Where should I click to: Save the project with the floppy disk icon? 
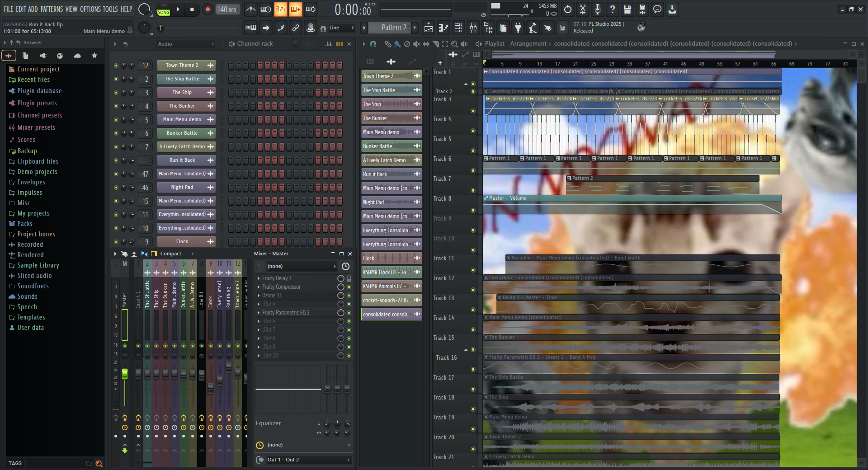627,9
